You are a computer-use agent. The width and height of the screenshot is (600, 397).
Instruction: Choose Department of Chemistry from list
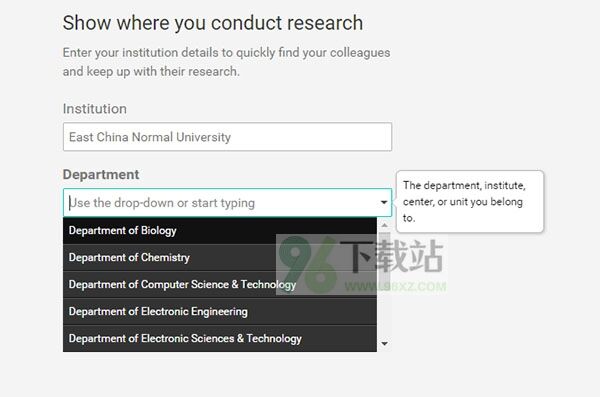pyautogui.click(x=220, y=258)
